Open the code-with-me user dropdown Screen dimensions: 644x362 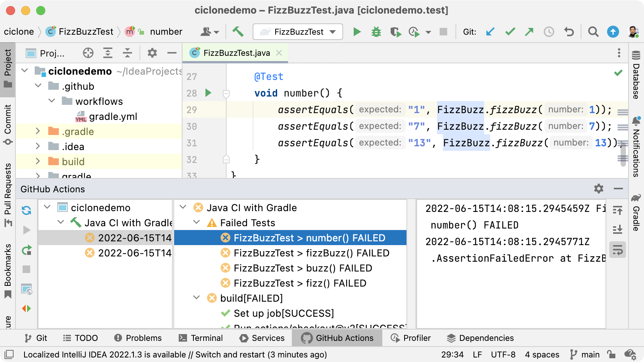[210, 32]
